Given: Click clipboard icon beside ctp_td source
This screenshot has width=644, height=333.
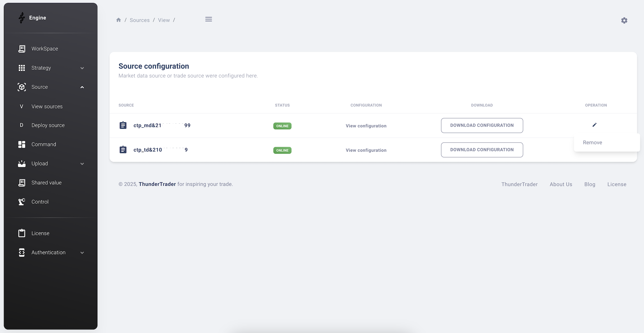Looking at the screenshot, I should click(x=123, y=150).
